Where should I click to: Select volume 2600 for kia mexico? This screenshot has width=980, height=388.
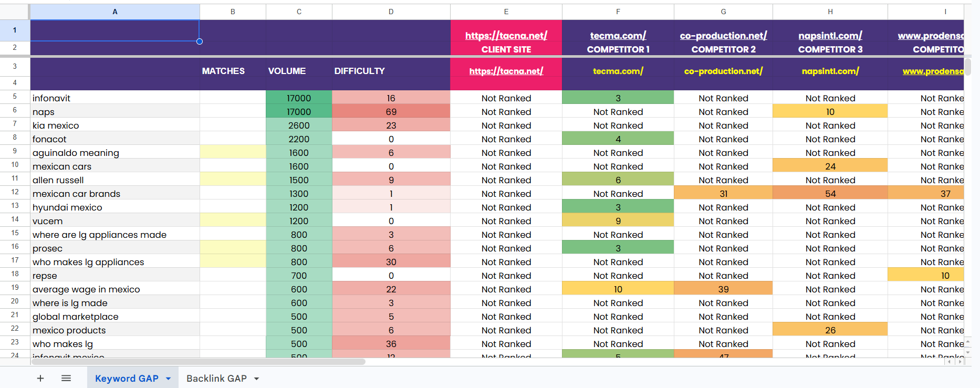(299, 125)
